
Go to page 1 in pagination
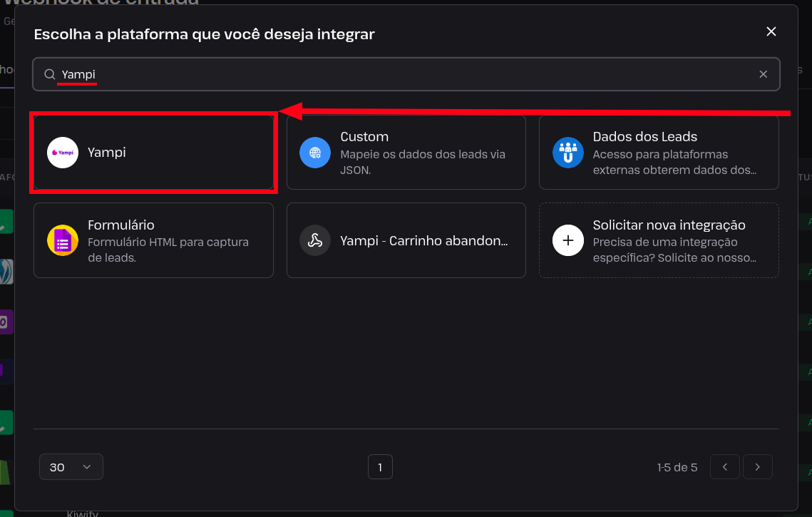pos(380,467)
